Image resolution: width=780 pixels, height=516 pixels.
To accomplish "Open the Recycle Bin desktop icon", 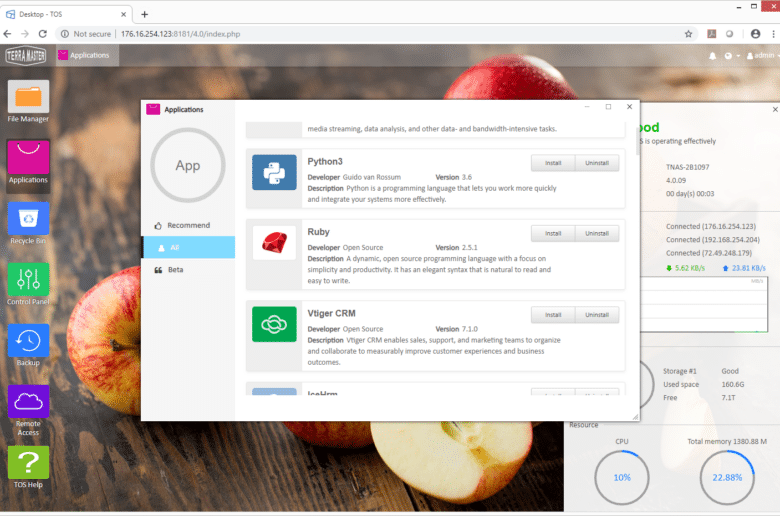I will tap(28, 223).
